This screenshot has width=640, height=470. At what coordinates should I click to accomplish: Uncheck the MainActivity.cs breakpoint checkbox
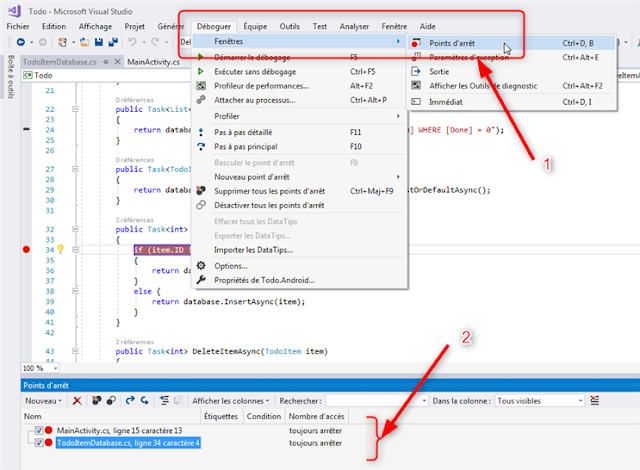click(39, 430)
